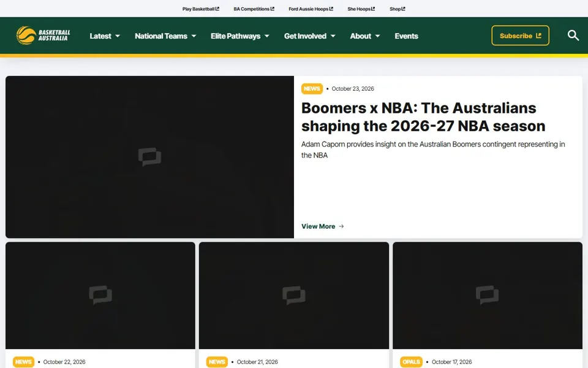Click View More on the Boomers article
This screenshot has height=368, width=588.
[323, 226]
